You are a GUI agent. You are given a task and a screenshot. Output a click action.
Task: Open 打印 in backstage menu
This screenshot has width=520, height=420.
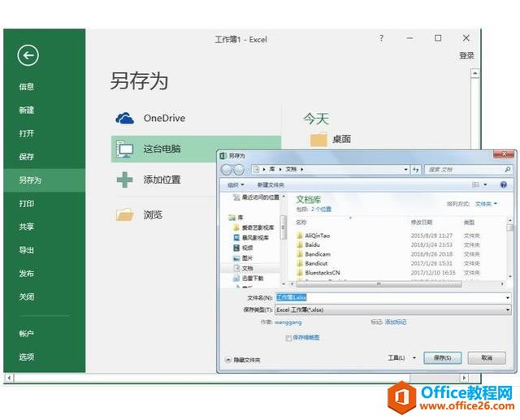point(27,204)
